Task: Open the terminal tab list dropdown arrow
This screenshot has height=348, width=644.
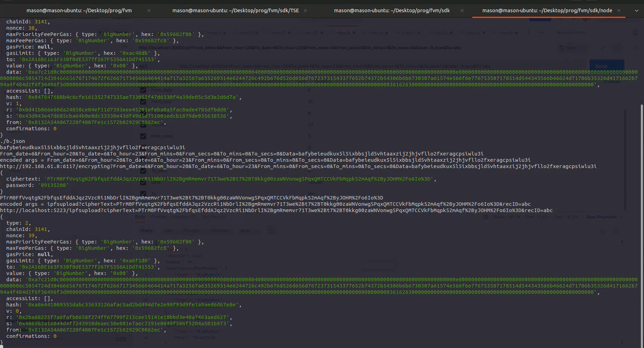Action: click(636, 10)
